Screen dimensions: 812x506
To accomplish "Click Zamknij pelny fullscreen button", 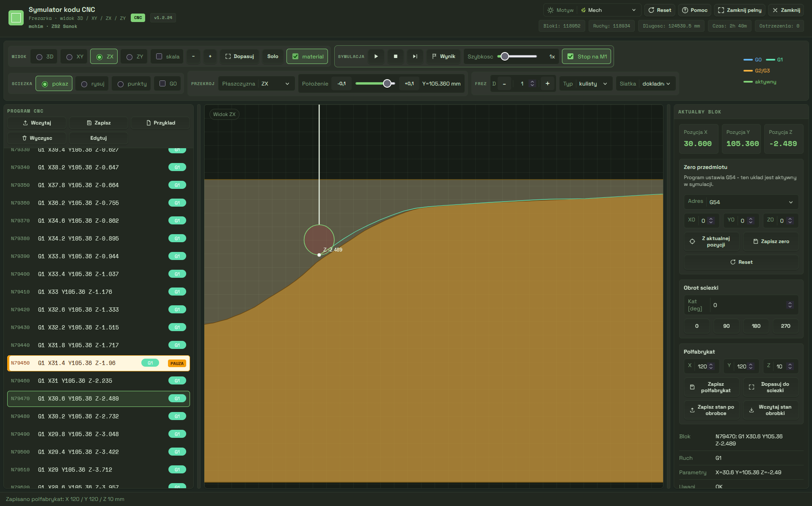I will click(x=740, y=10).
